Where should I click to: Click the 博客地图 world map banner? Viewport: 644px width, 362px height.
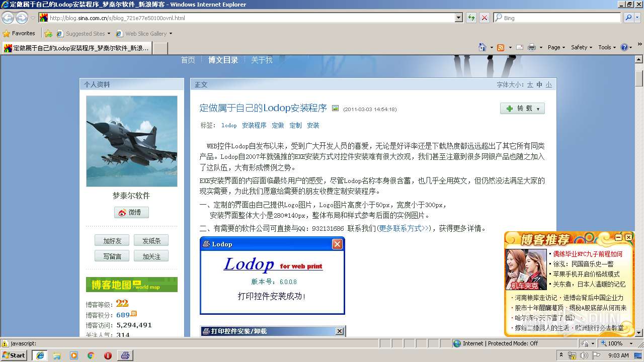tap(132, 285)
